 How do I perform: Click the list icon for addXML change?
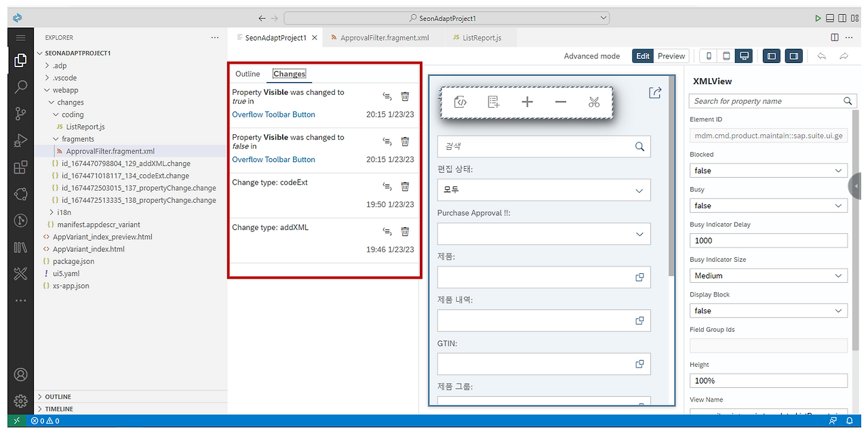tap(387, 231)
